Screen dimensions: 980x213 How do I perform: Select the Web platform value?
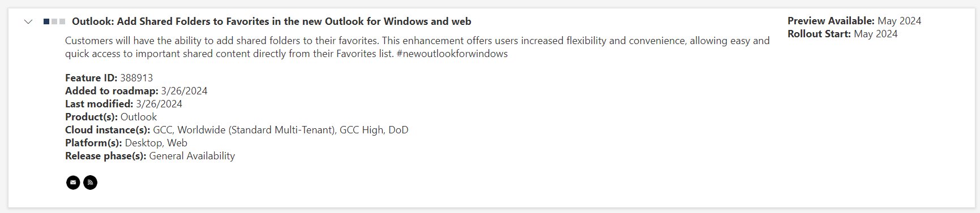click(x=177, y=143)
